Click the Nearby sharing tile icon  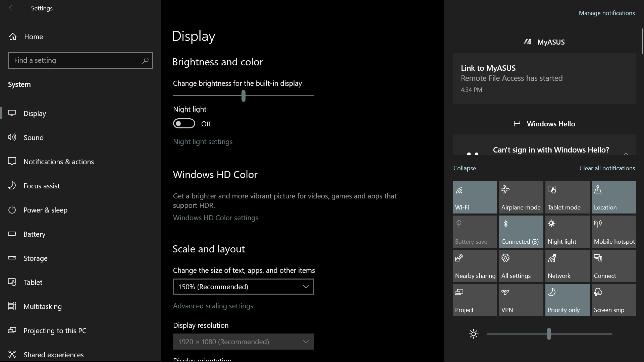459,258
